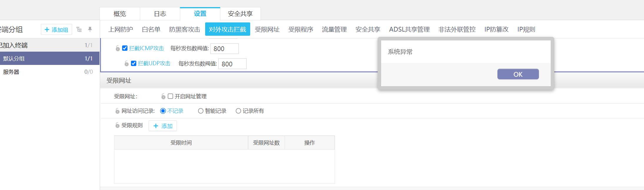
Task: Click the 添加组 button
Action: point(57,30)
